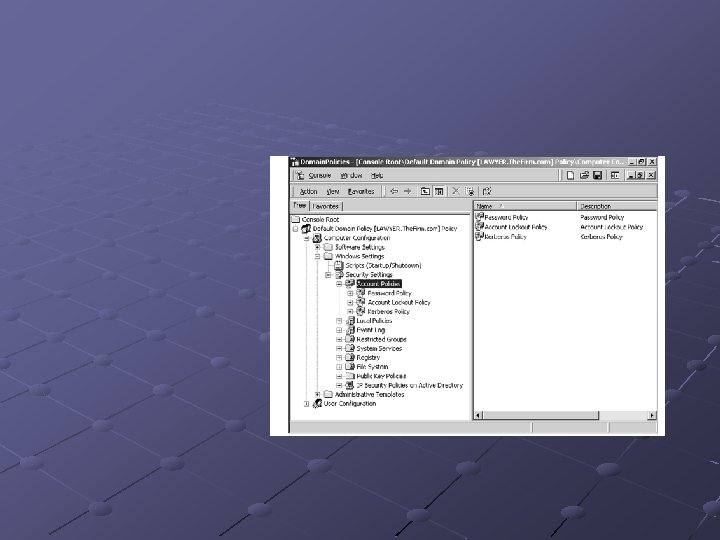Click the Open console file icon
This screenshot has height=540, width=720.
[584, 175]
